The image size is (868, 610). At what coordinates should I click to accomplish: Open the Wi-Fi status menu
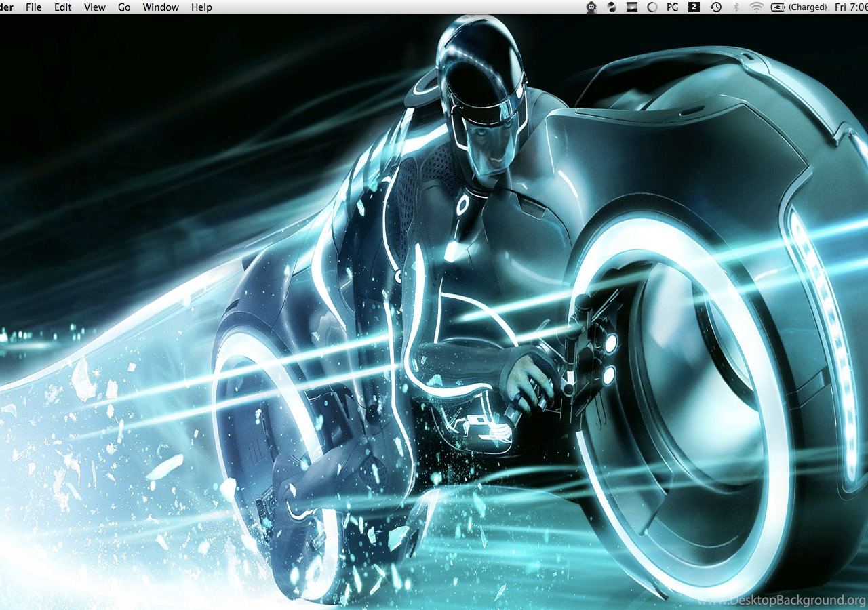pos(757,7)
